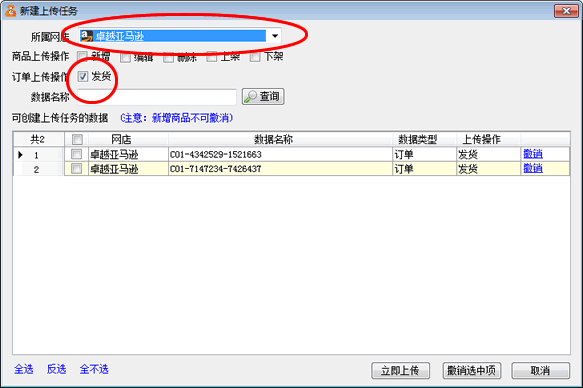Focus the 数据名称 search input field
Viewport: 583px width, 388px height.
[x=157, y=97]
